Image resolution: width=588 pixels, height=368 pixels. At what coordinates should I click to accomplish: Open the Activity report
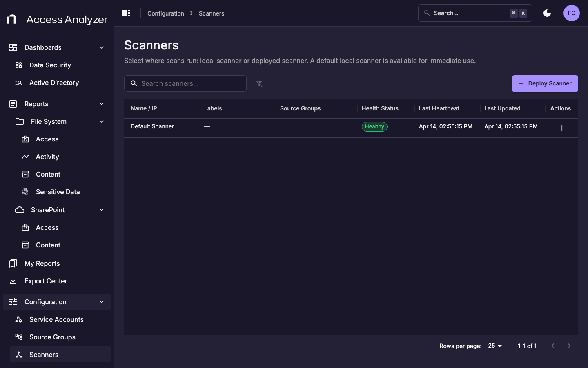click(47, 157)
